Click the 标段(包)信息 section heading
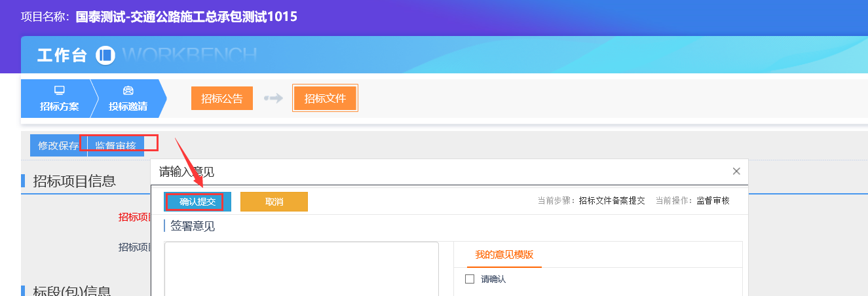 click(x=71, y=291)
